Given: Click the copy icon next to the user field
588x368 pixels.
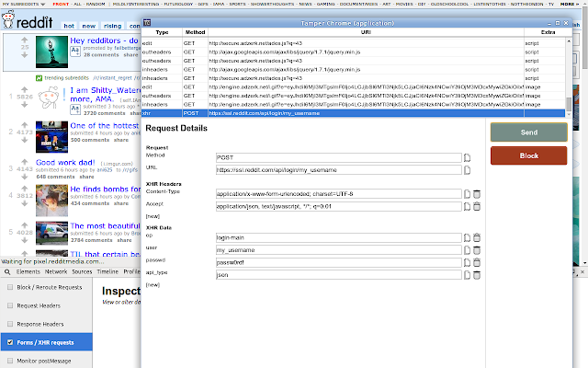Looking at the screenshot, I should point(467,250).
